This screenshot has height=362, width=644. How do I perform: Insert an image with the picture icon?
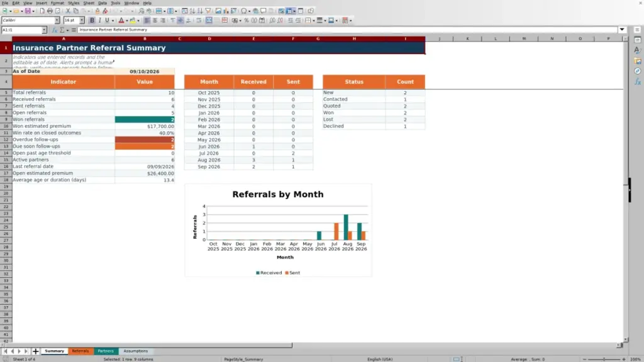[x=218, y=11]
